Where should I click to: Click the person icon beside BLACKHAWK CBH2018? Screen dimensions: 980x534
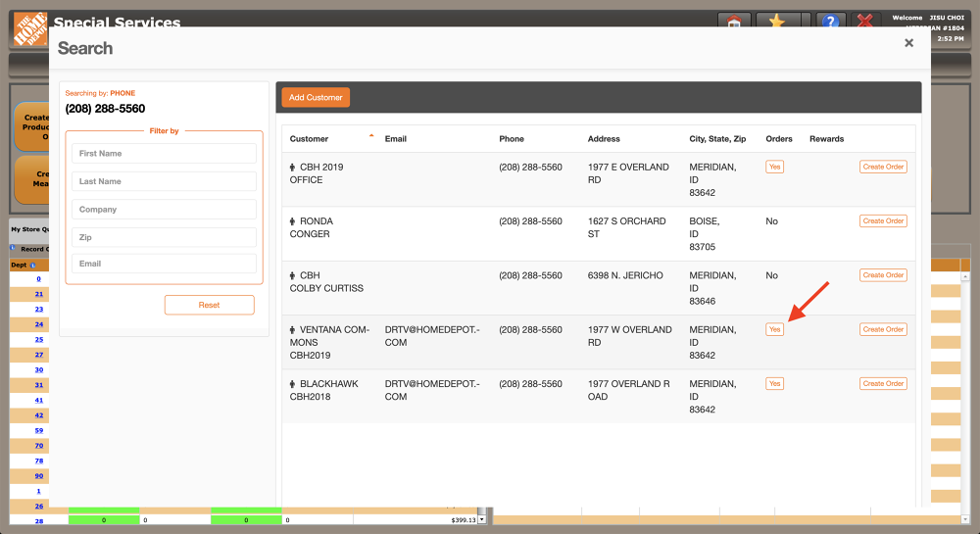pyautogui.click(x=293, y=384)
